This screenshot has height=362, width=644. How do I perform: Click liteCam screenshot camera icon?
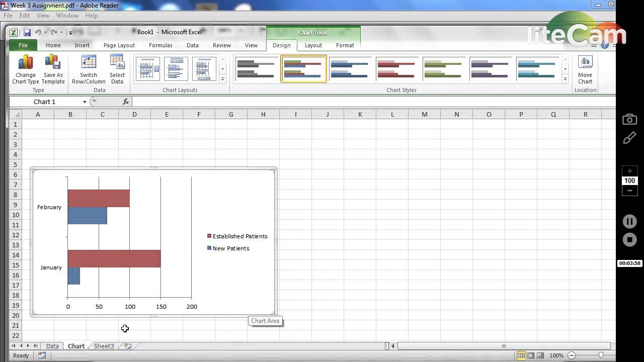click(629, 120)
